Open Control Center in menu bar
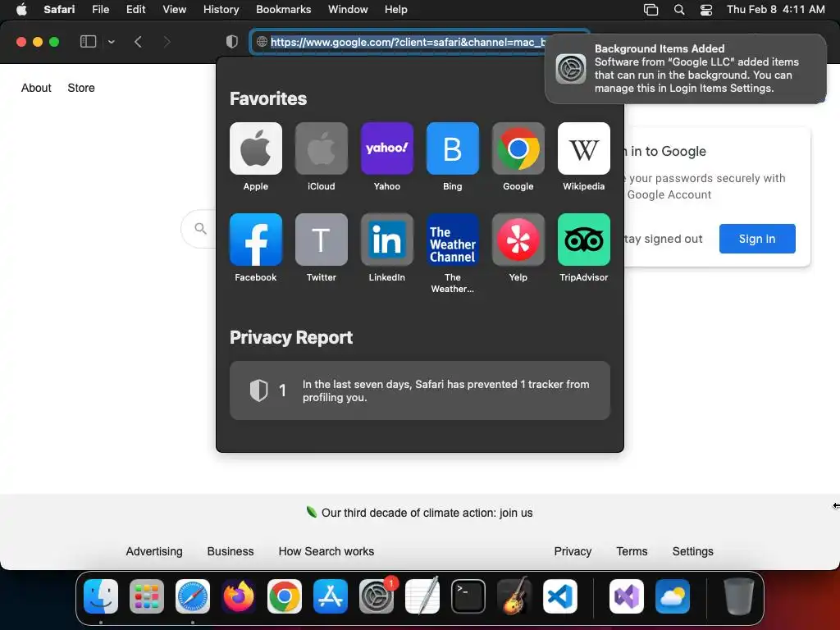This screenshot has width=840, height=630. click(x=706, y=10)
